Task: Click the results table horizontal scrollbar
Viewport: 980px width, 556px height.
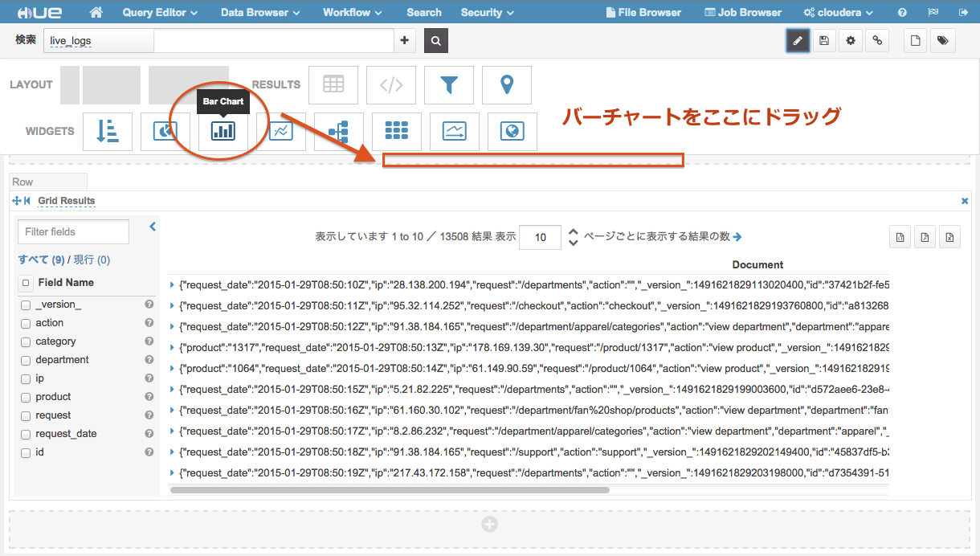Action: (390, 489)
